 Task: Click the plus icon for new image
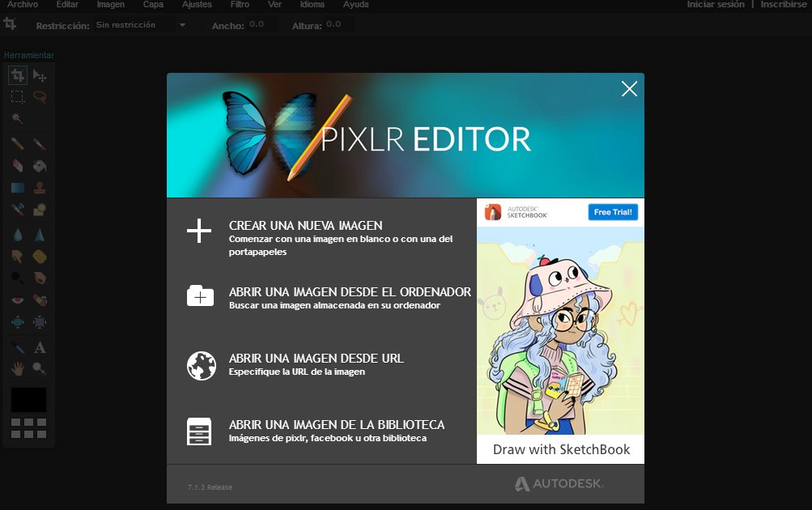(x=199, y=231)
